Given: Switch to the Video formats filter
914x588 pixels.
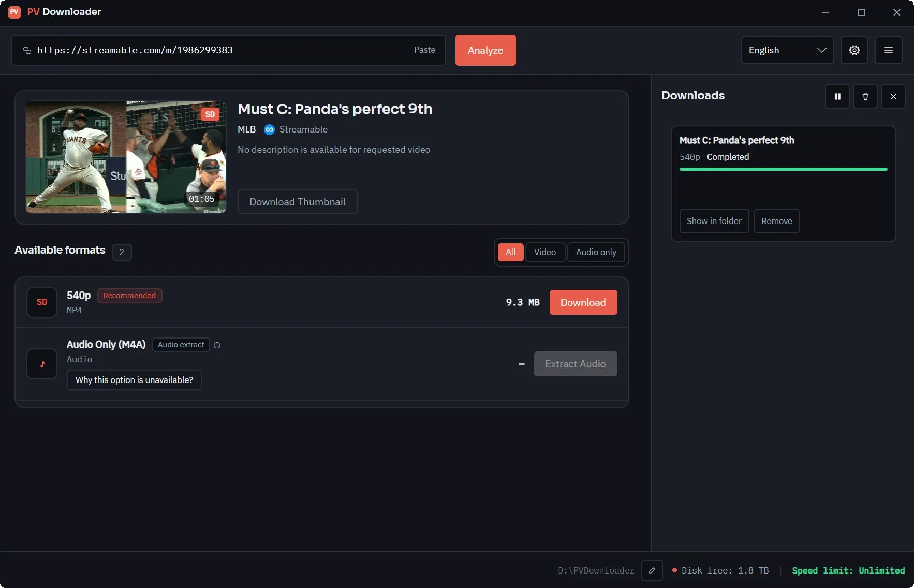Looking at the screenshot, I should point(545,252).
